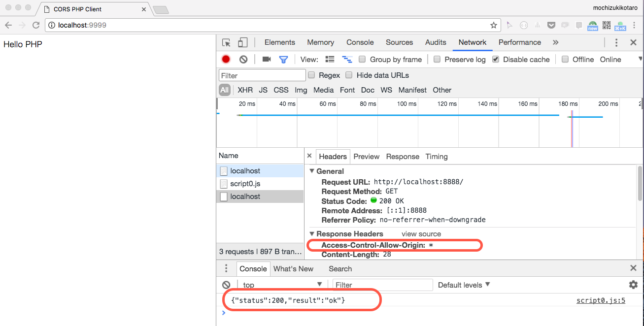Capture screenshots with the camera icon
Image resolution: width=644 pixels, height=326 pixels.
point(266,59)
